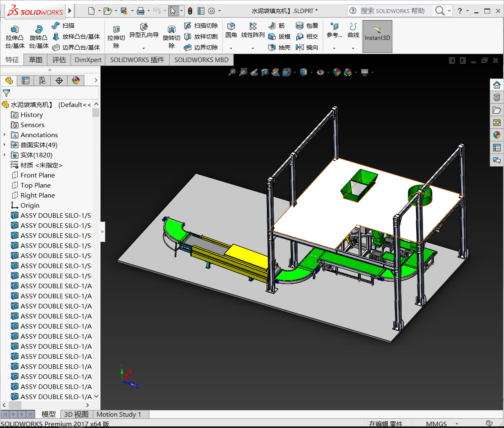Viewport: 504px width, 428px height.
Task: Open the DimXpertManager tab icon
Action: pos(59,81)
